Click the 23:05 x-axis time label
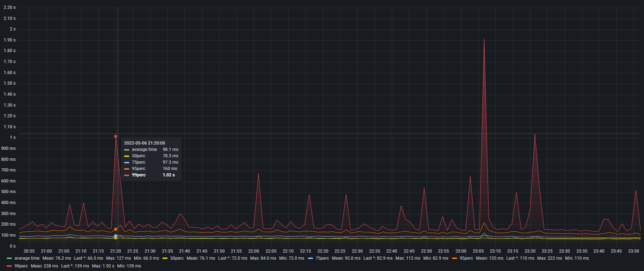The image size is (644, 271). [478, 251]
